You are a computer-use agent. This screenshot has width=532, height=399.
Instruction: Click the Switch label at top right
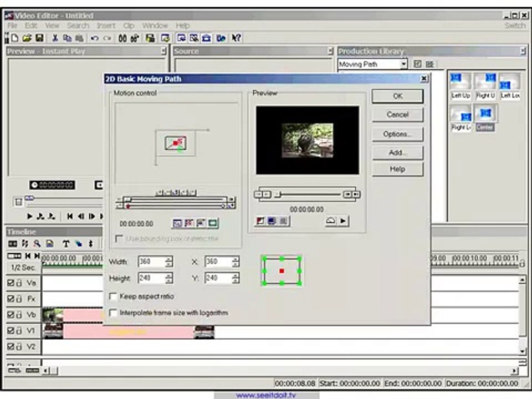[515, 25]
